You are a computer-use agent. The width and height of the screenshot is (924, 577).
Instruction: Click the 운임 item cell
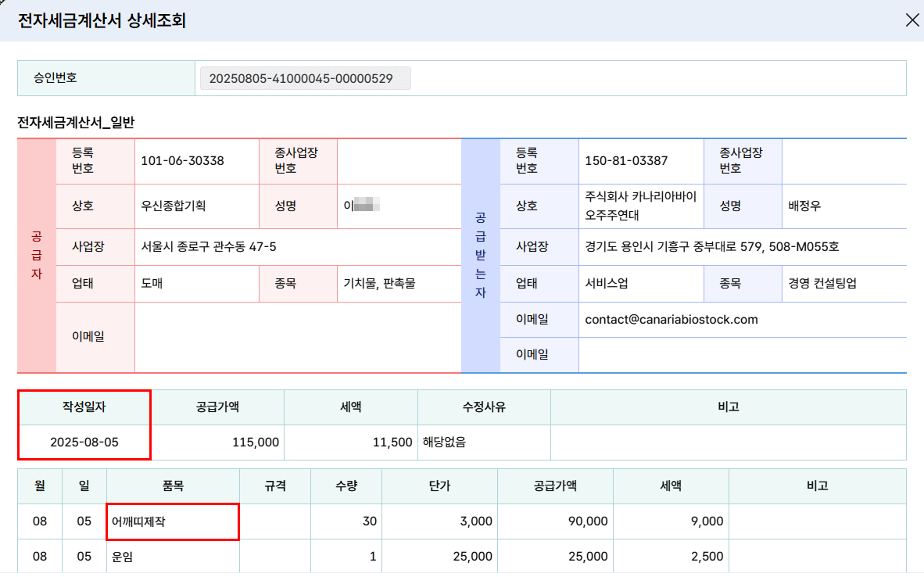coord(173,557)
